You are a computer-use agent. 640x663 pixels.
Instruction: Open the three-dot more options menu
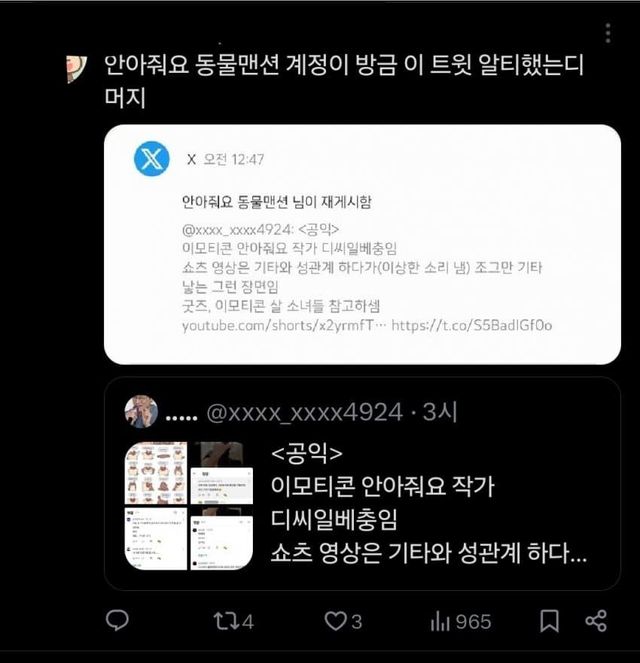point(608,33)
